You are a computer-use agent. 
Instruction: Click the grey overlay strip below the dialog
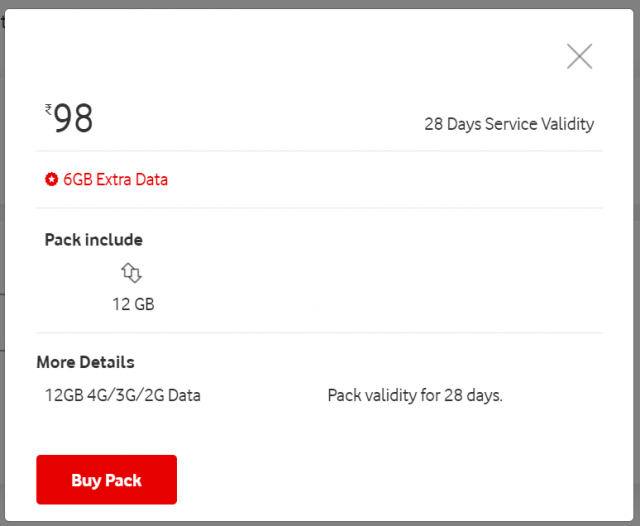click(x=320, y=524)
